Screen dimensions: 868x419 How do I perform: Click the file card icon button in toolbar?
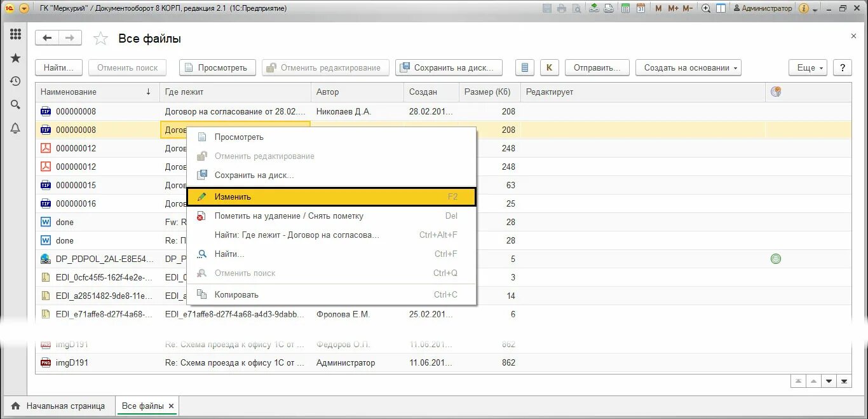tap(524, 67)
